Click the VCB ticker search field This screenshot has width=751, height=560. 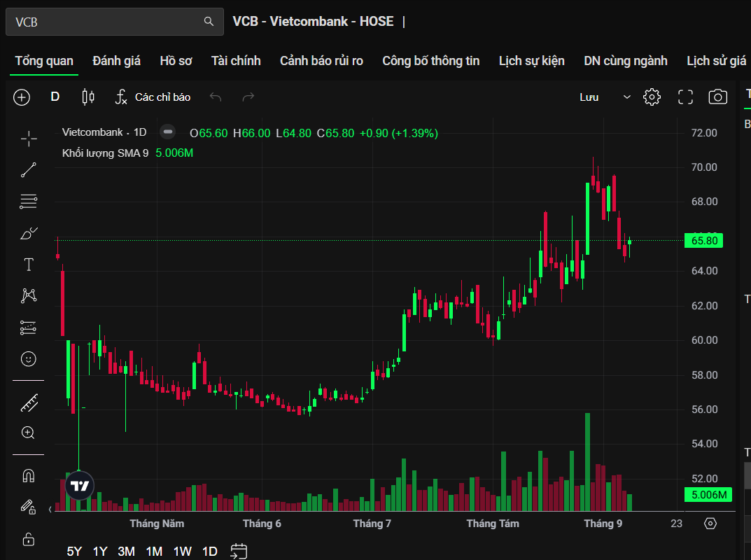coord(115,22)
